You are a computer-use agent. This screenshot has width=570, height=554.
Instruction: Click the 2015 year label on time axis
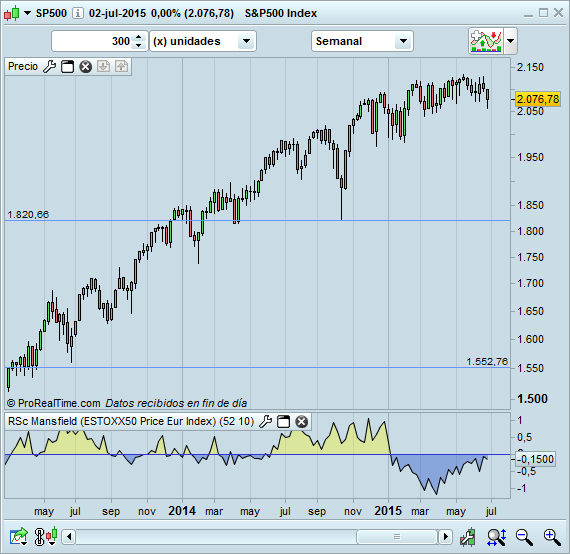click(388, 511)
